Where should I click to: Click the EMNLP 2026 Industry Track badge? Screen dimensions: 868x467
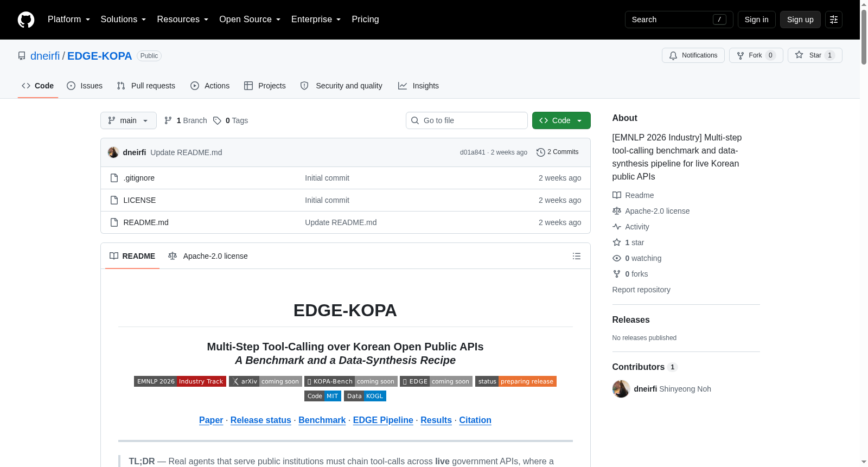(x=180, y=381)
